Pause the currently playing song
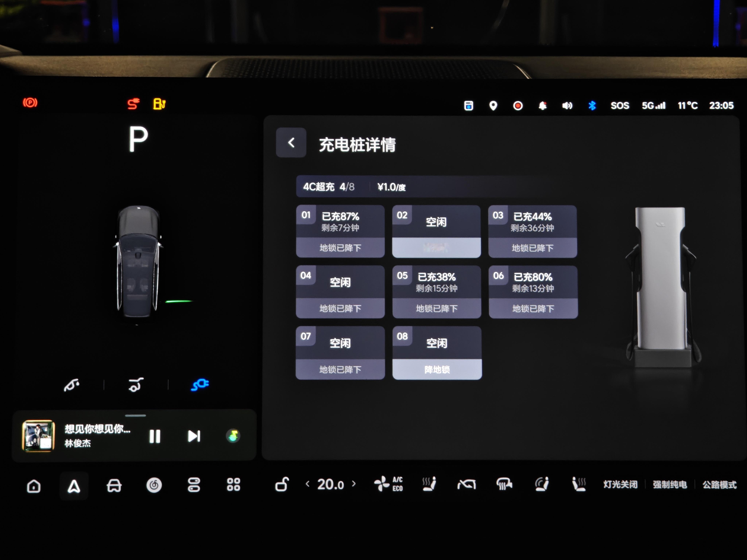 pyautogui.click(x=155, y=436)
